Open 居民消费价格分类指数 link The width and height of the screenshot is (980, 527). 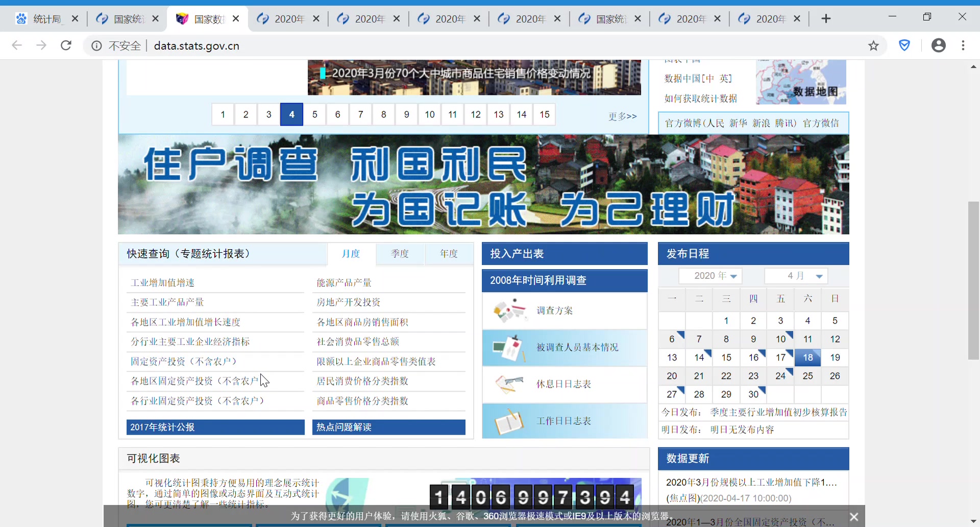[x=362, y=381]
